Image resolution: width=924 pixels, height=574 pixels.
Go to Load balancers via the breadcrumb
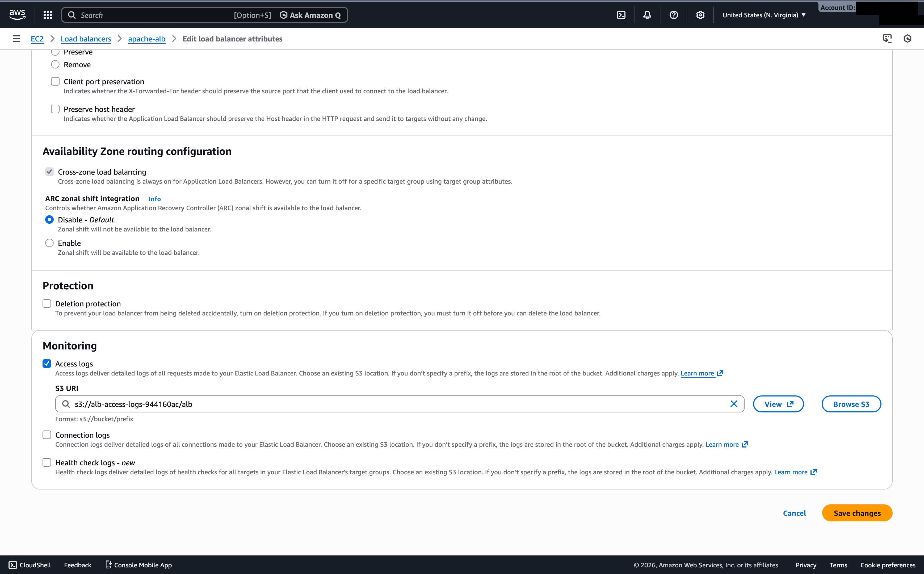coord(86,38)
